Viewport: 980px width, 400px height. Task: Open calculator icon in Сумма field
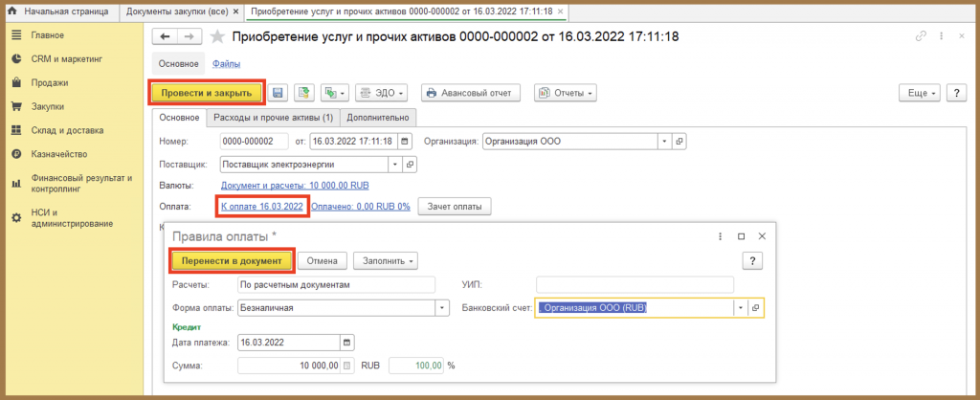(347, 365)
